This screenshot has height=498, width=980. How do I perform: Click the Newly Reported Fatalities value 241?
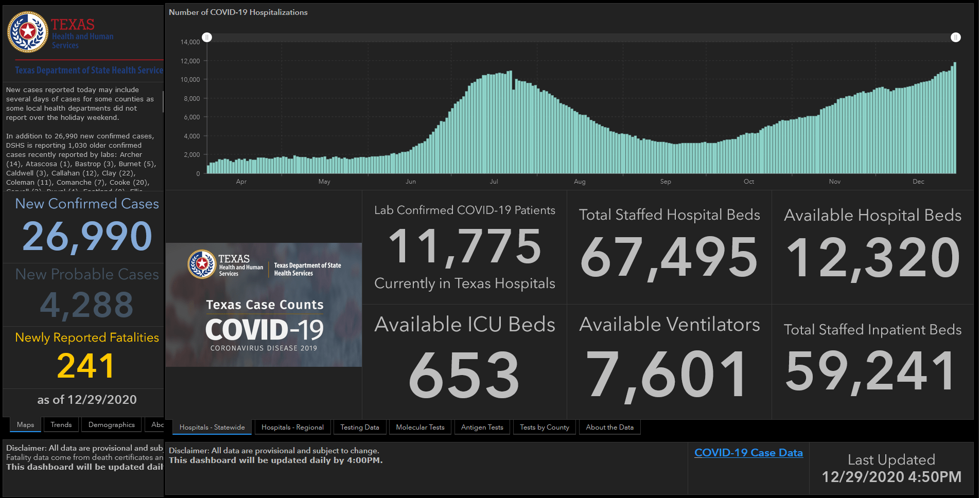(x=86, y=366)
